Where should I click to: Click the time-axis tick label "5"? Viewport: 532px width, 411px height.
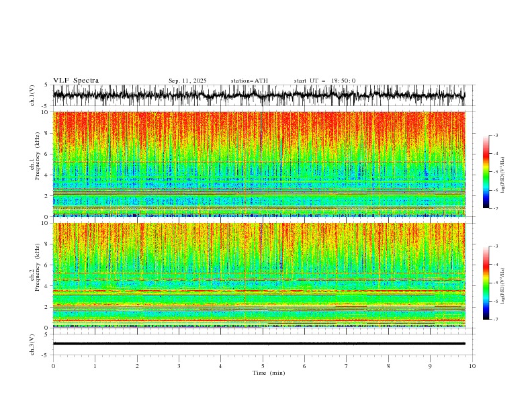click(263, 366)
